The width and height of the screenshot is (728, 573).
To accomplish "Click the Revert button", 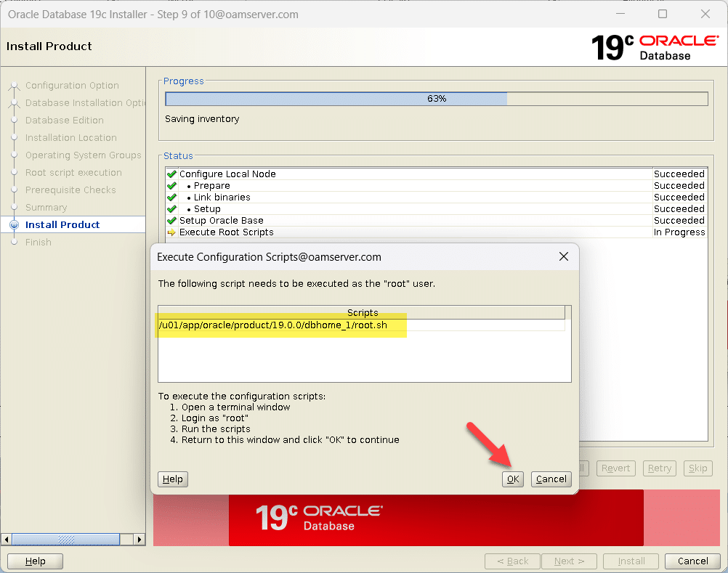I will (615, 468).
